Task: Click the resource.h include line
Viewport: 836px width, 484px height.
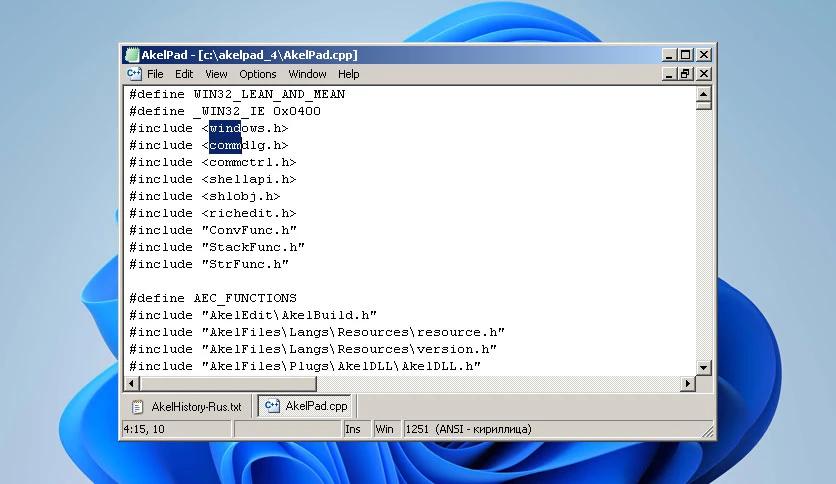Action: (x=317, y=333)
